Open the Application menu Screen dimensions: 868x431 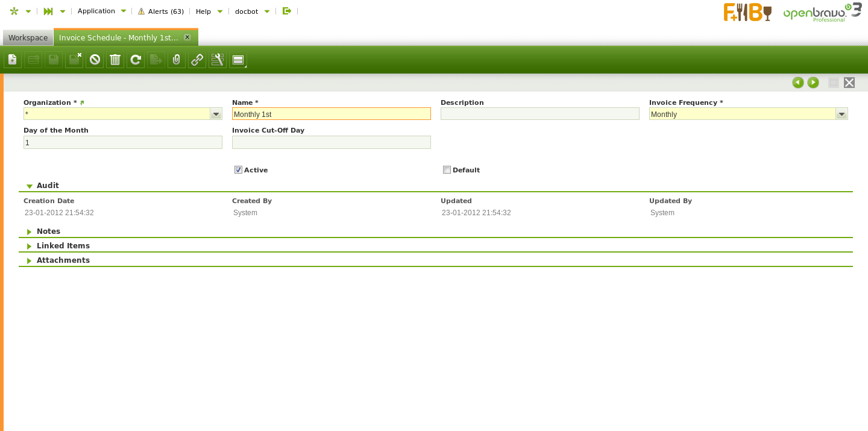[x=101, y=11]
